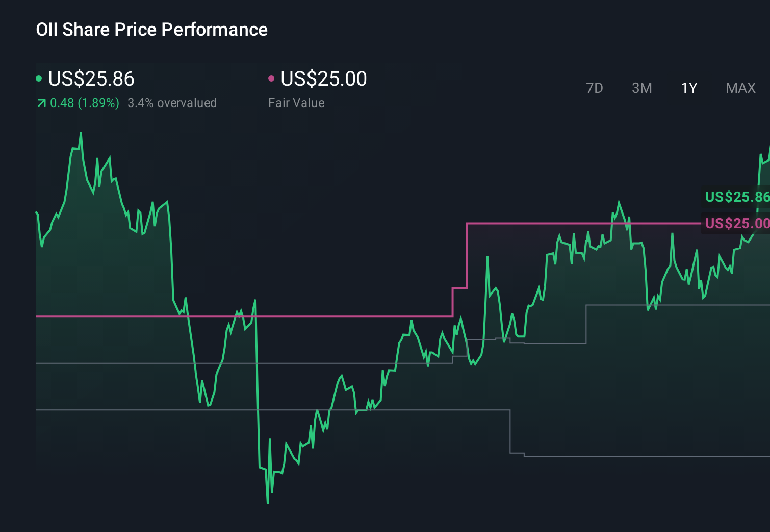Image resolution: width=770 pixels, height=532 pixels.
Task: Switch to the 7D tab
Action: click(595, 88)
